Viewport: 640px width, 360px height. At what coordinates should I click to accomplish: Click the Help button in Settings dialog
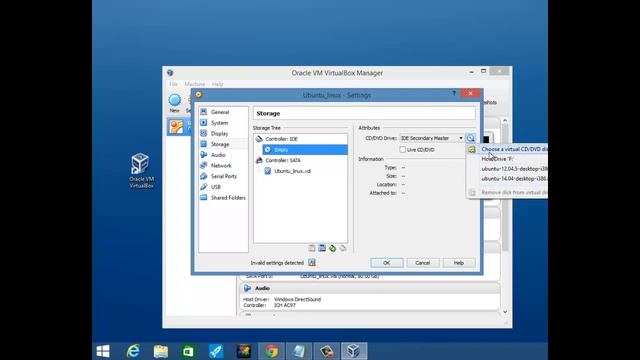click(x=459, y=263)
